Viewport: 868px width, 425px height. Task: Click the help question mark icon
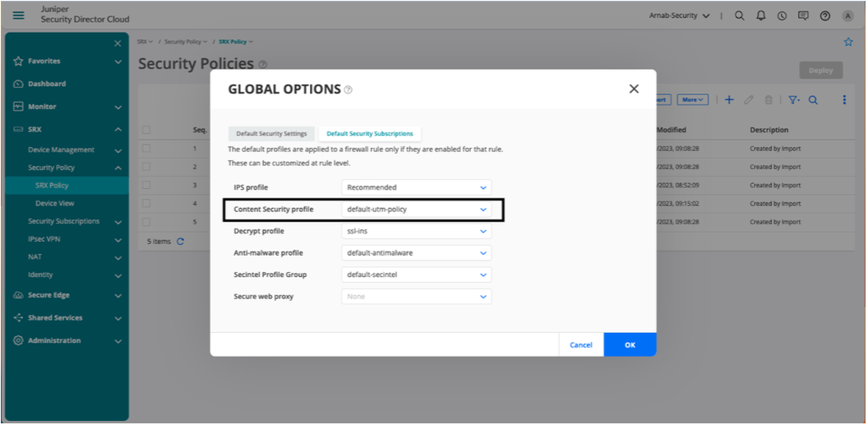[824, 16]
